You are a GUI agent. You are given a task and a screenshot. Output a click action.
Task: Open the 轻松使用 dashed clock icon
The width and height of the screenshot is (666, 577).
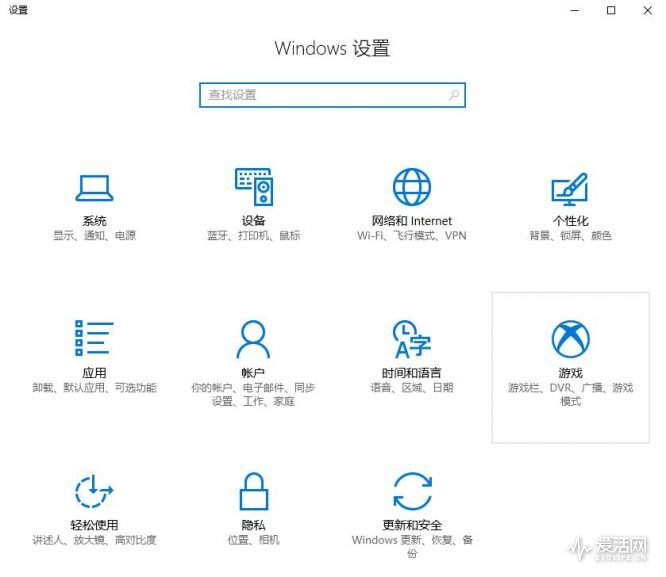[x=94, y=491]
